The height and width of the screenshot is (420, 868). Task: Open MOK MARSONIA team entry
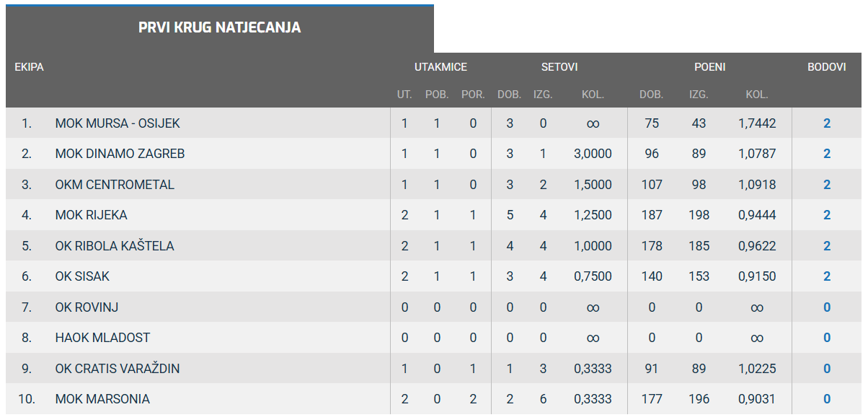point(102,399)
